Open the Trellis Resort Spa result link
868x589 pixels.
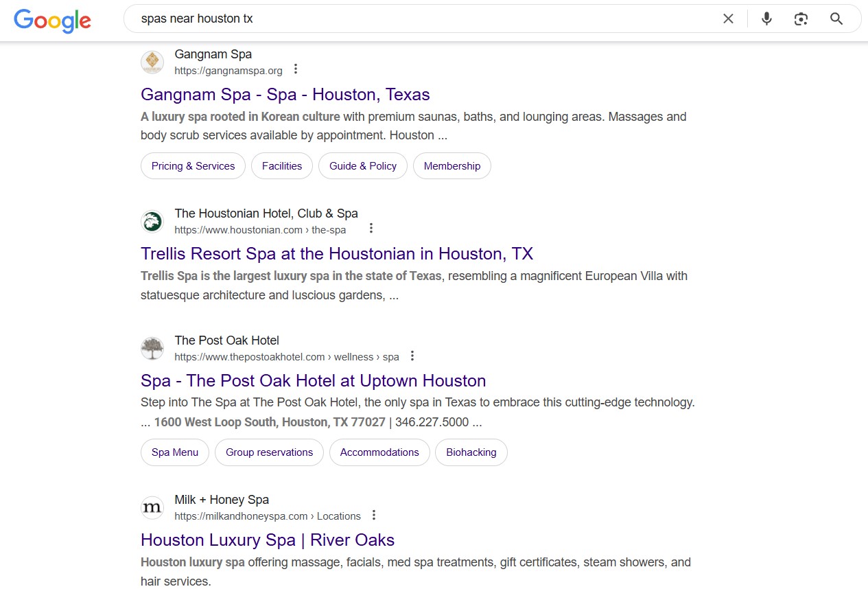coord(336,253)
